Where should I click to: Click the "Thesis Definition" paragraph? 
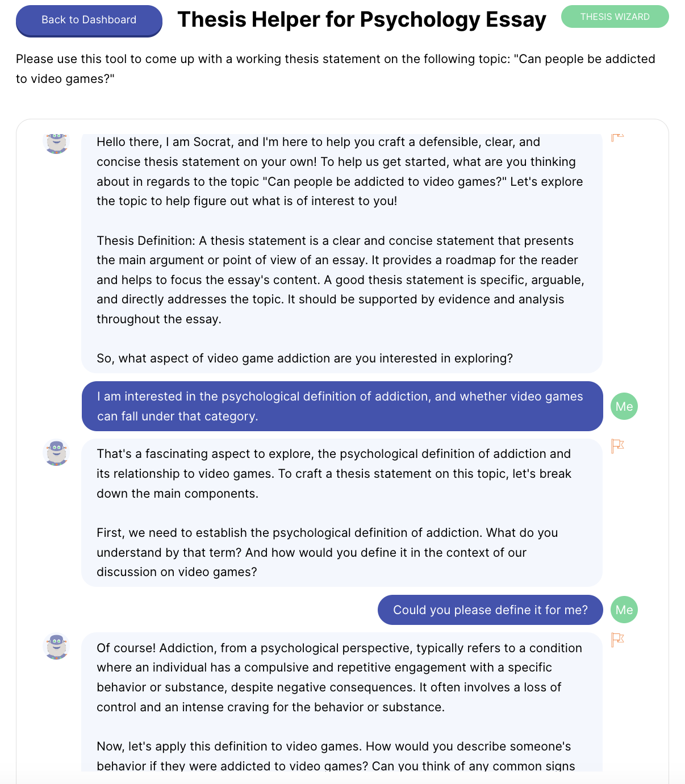click(340, 280)
